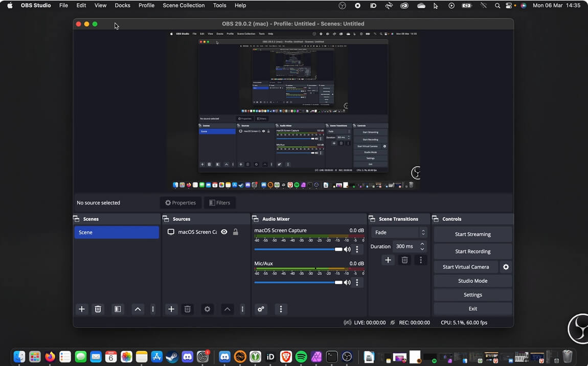
Task: Mute the Mic/Aux audio channel
Action: [x=347, y=282]
